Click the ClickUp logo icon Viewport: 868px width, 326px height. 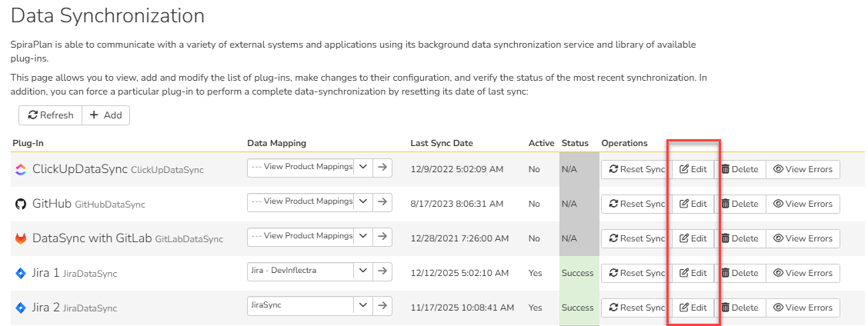pyautogui.click(x=21, y=169)
